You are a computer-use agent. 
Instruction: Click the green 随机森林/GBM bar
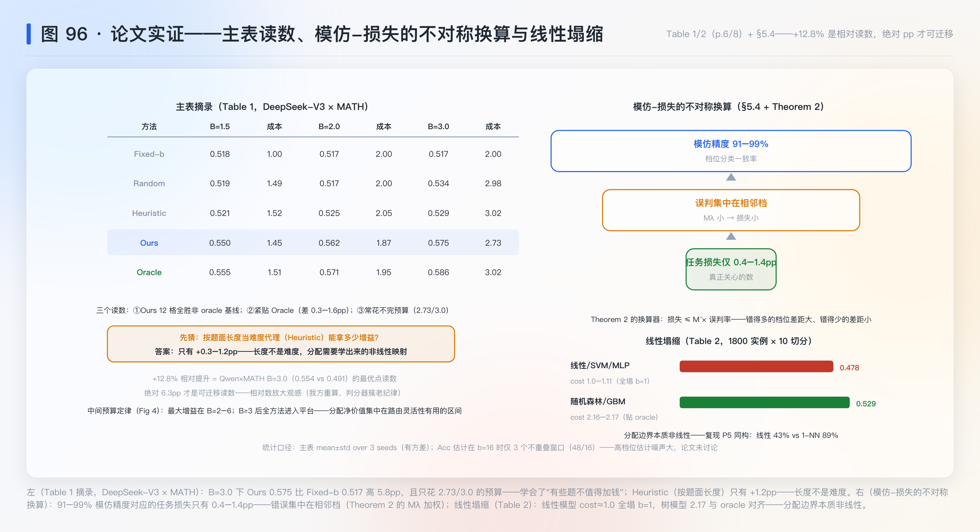764,402
